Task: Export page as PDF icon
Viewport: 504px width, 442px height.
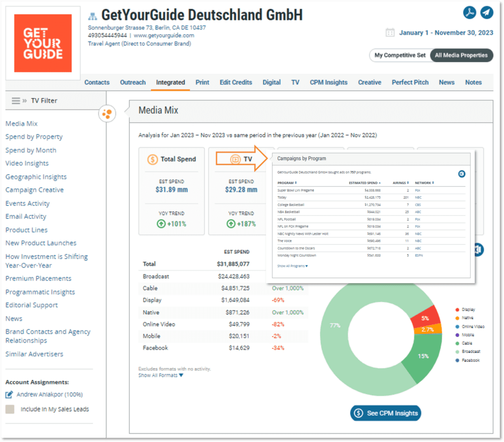Action: 470,12
